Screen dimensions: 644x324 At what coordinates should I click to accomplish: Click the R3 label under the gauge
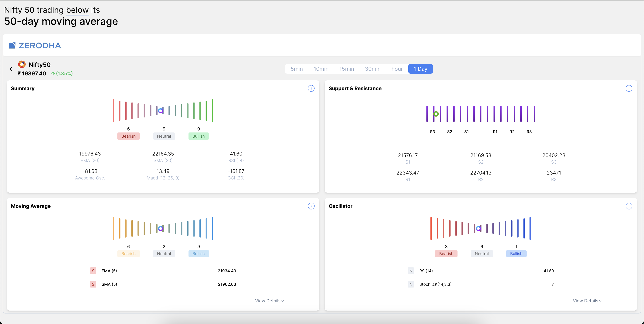529,132
